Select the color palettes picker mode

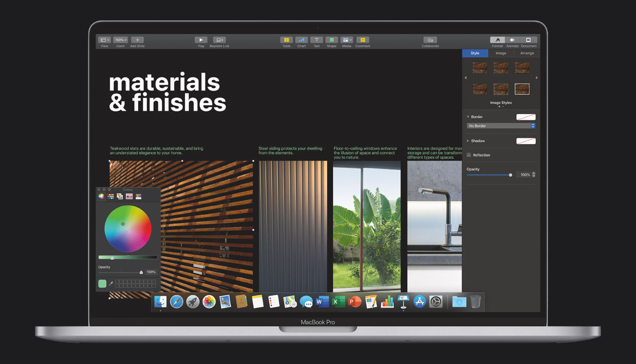tap(119, 196)
